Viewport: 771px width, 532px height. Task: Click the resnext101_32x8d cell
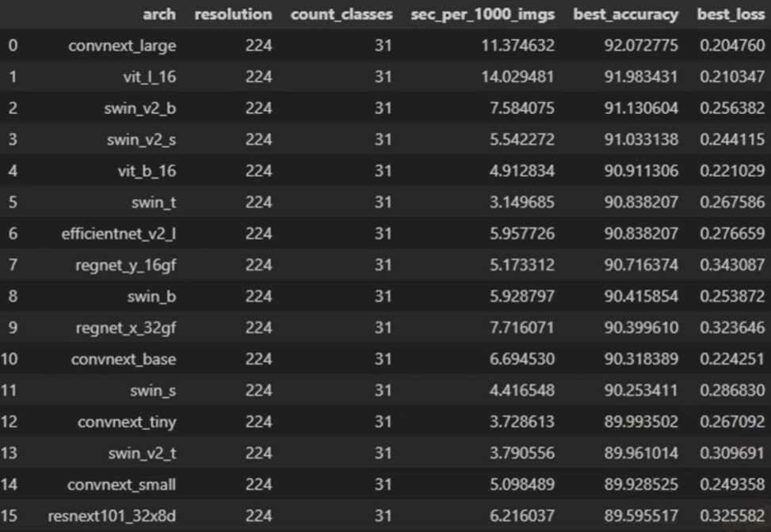113,516
